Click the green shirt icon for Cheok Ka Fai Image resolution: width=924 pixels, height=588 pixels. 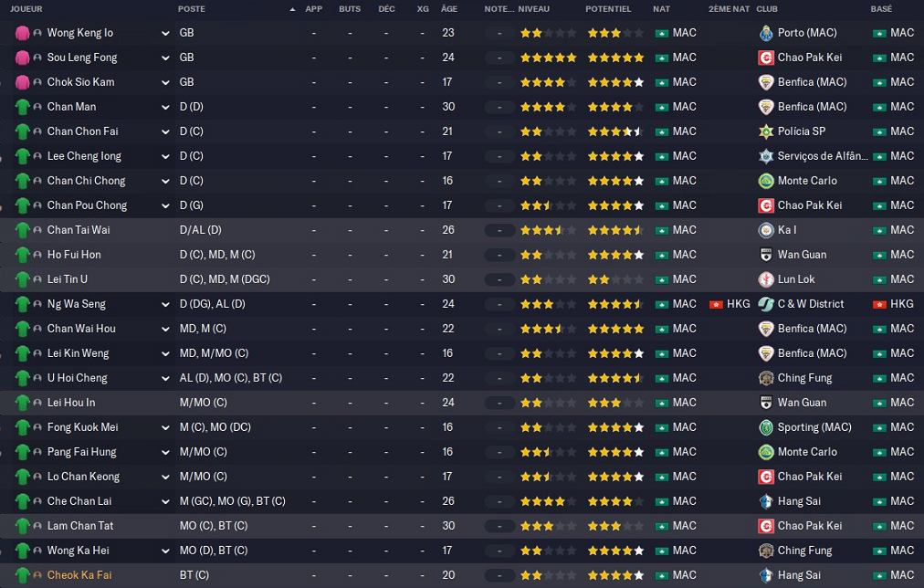pos(23,575)
